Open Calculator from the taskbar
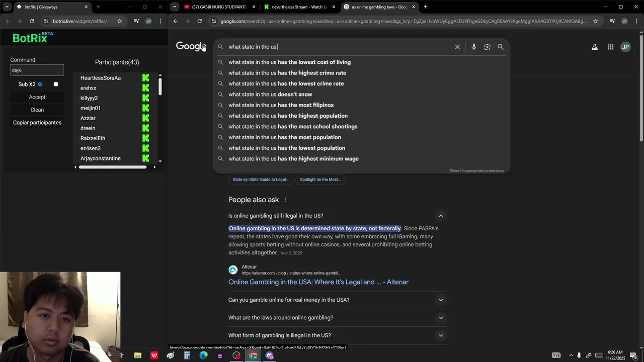Image resolution: width=644 pixels, height=362 pixels. (187, 355)
